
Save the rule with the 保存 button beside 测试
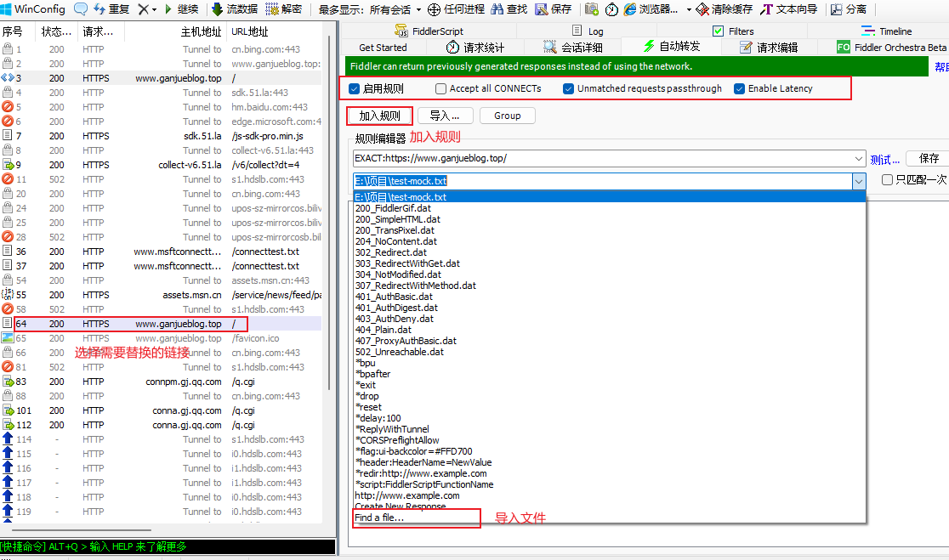tap(929, 158)
